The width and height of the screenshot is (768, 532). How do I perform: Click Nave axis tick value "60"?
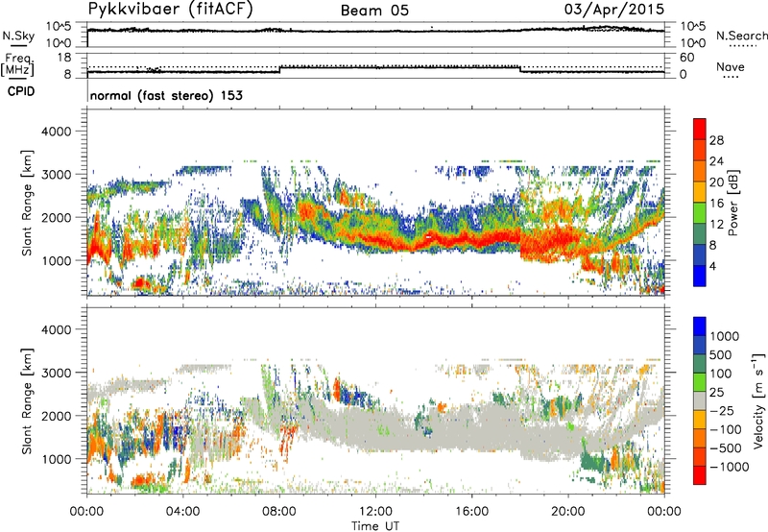click(686, 58)
